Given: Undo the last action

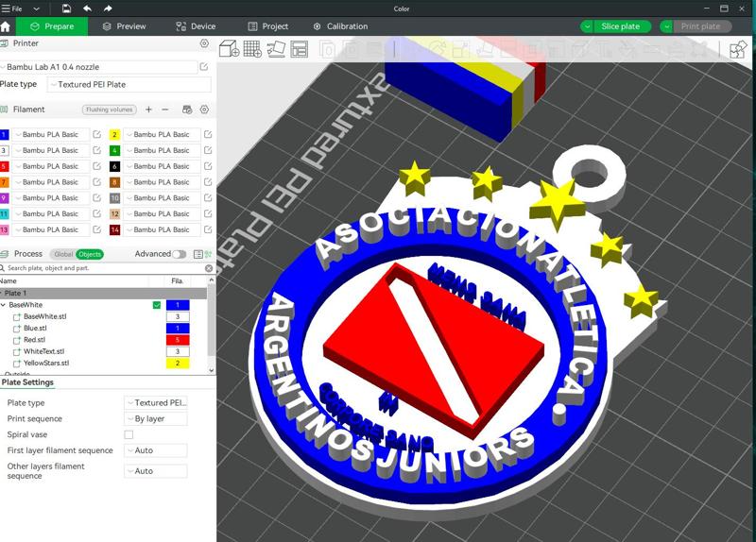Looking at the screenshot, I should 87,8.
